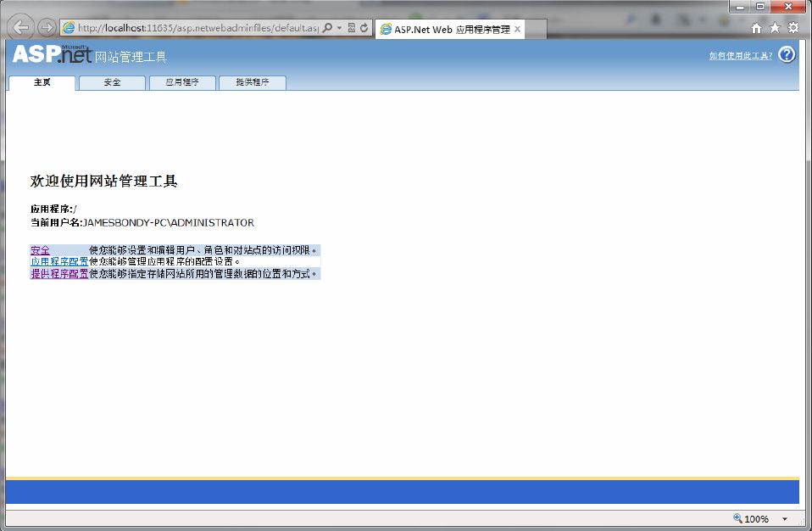Image resolution: width=812 pixels, height=531 pixels.
Task: Click the ASP.net logo in header
Action: (52, 54)
